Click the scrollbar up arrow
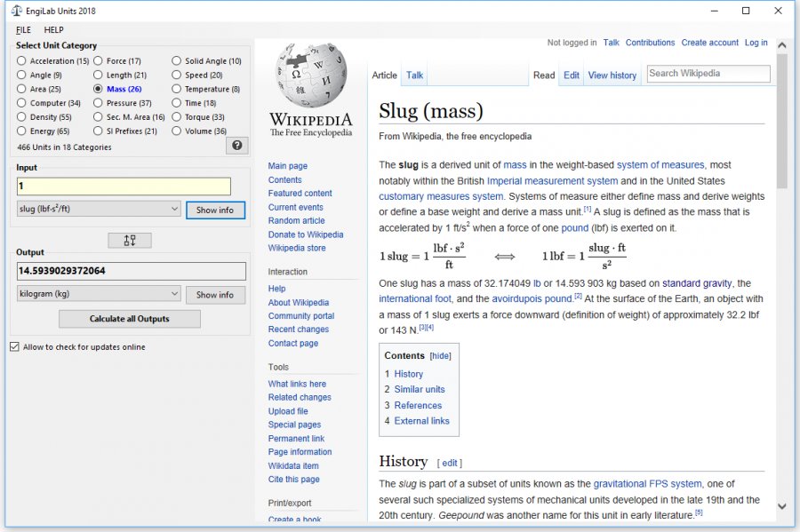Screen dimensions: 800x532 [x=781, y=45]
